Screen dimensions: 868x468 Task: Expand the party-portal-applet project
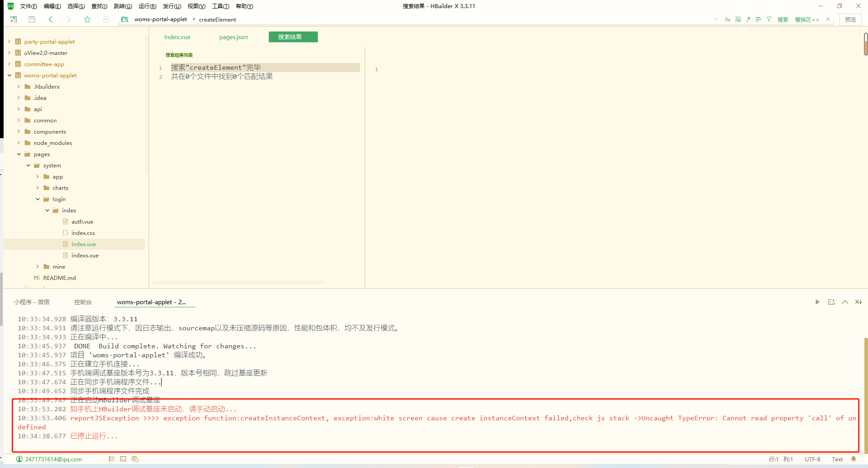[9, 41]
